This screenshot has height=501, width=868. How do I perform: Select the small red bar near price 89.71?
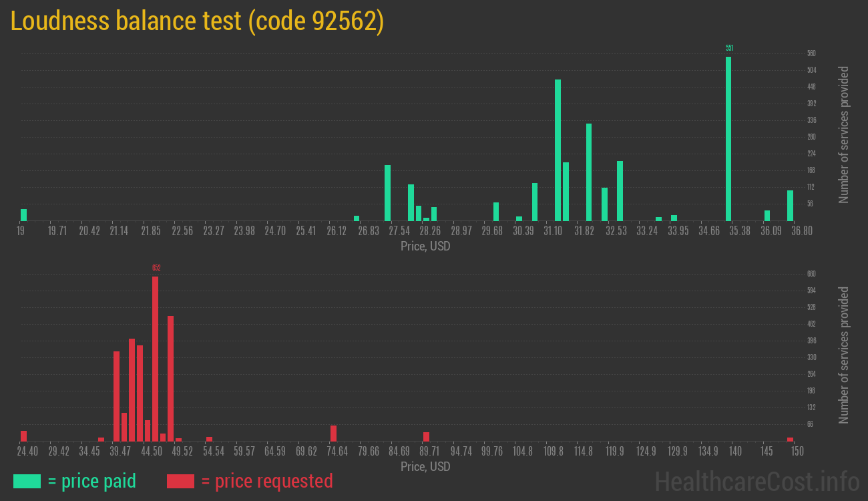coord(425,436)
